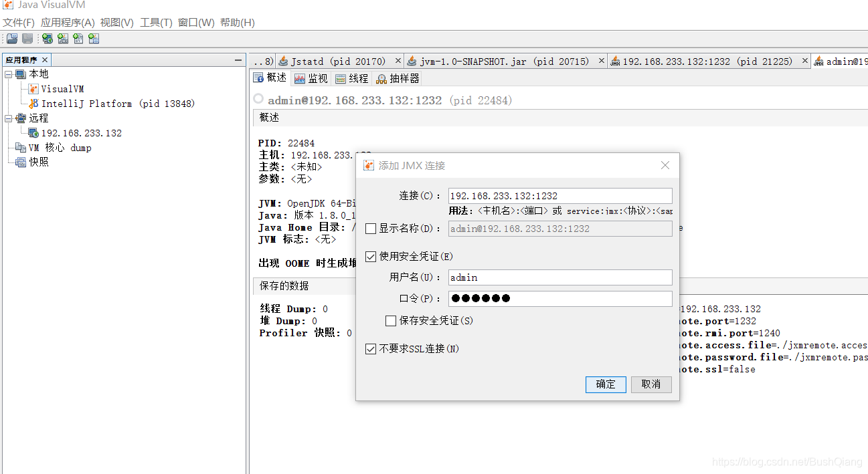Viewport: 868px width, 474px height.
Task: Select the 快照 tree item
Action: pos(38,162)
